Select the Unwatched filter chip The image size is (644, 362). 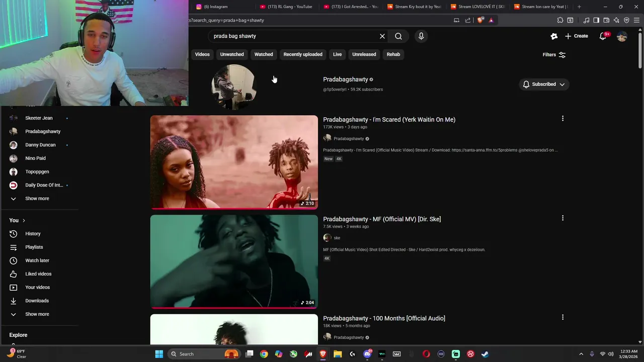click(232, 54)
